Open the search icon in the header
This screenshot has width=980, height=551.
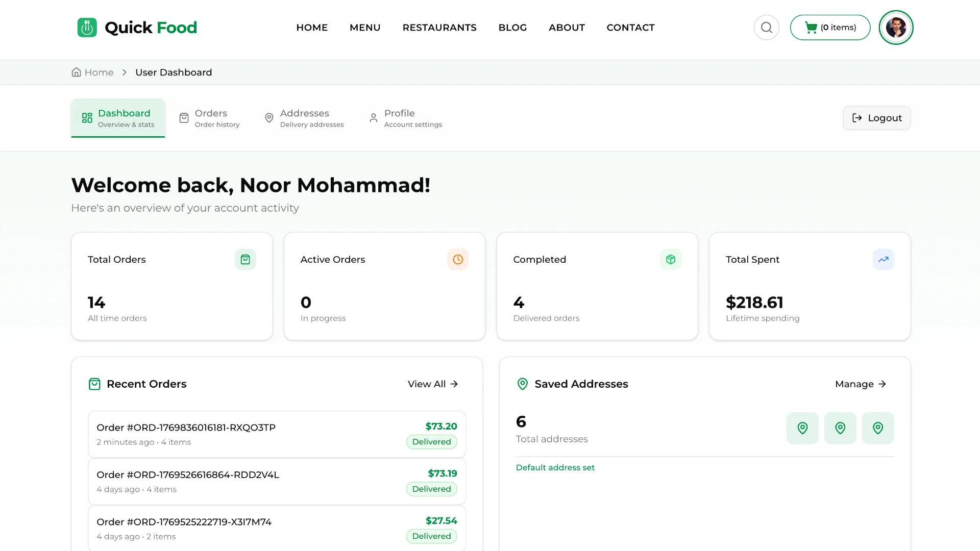click(x=766, y=27)
